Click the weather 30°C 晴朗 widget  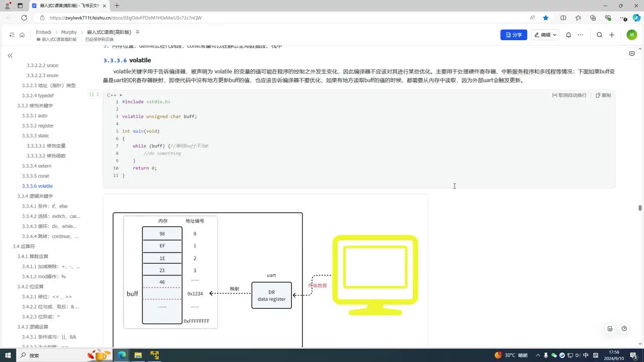click(x=511, y=355)
